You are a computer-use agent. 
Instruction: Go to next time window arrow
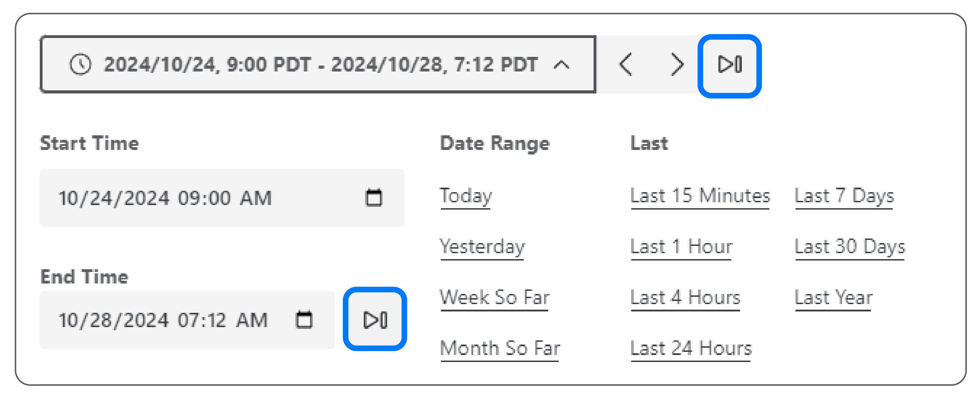[677, 64]
